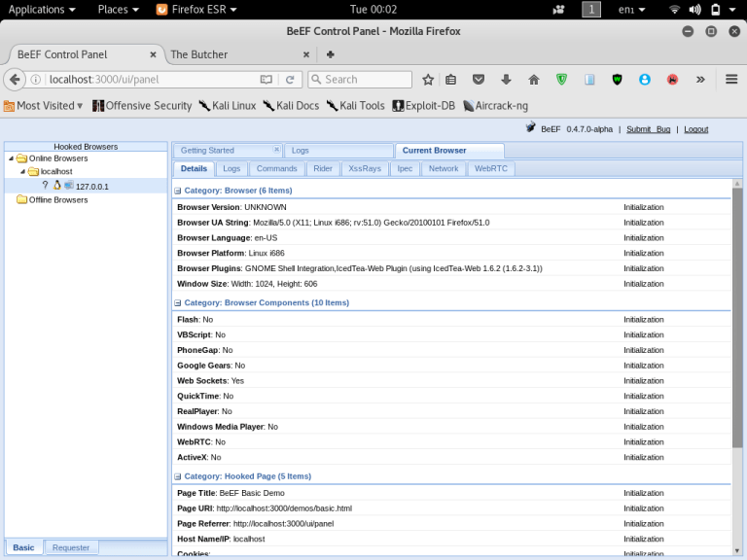The image size is (747, 560).
Task: Open a new tab with plus icon
Action: pos(331,54)
